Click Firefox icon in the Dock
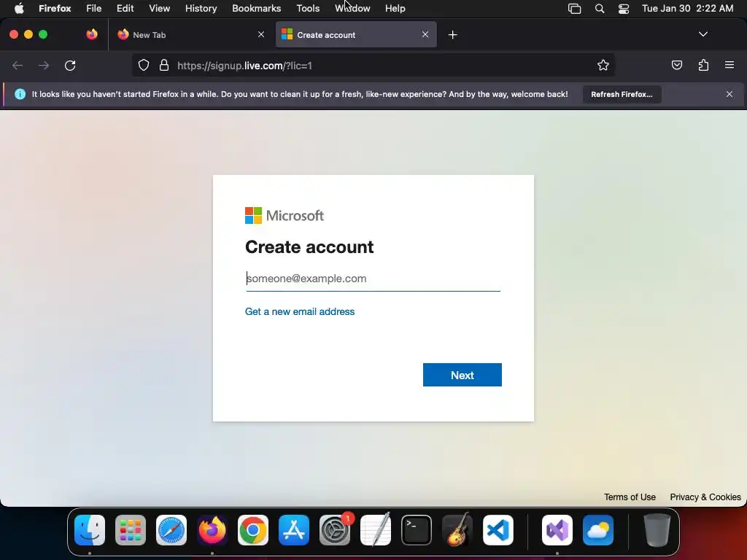This screenshot has width=747, height=560. (212, 530)
